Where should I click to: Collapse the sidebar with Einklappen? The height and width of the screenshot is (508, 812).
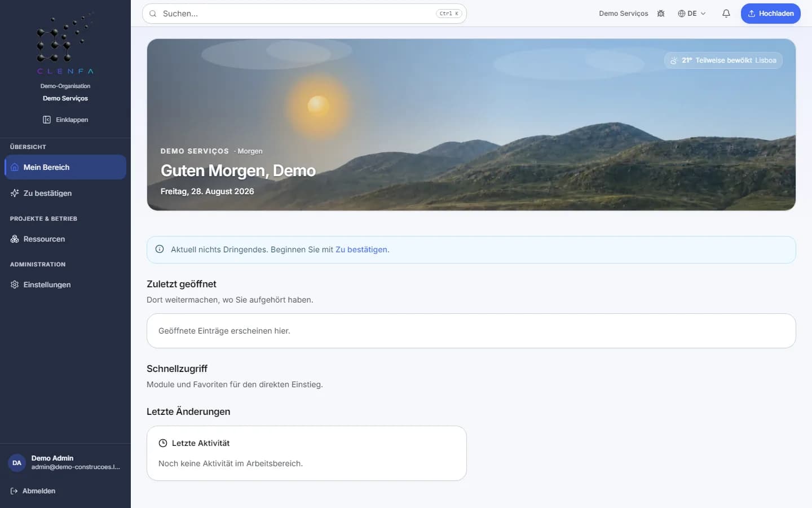tap(65, 120)
